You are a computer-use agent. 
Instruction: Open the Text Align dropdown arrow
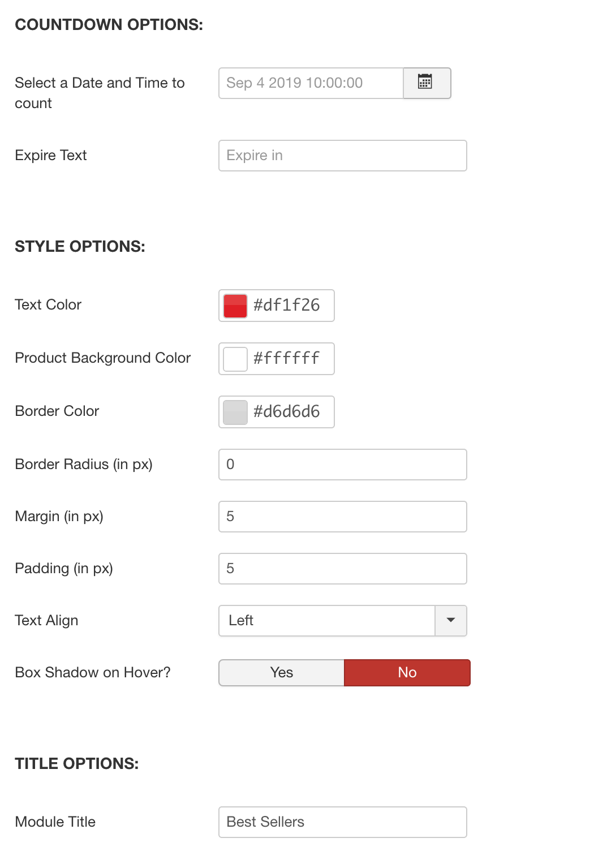tap(451, 621)
